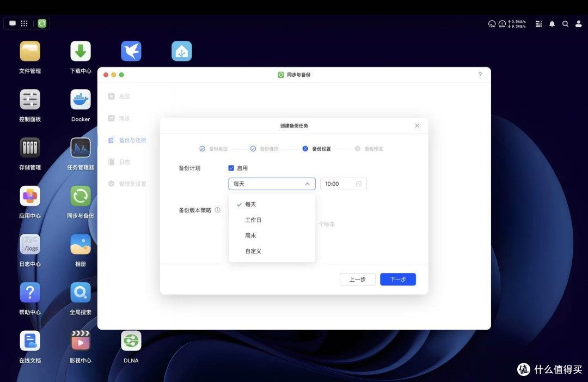Select the green sync app in top bar
Viewport: 588px width, 382px height.
pos(42,23)
